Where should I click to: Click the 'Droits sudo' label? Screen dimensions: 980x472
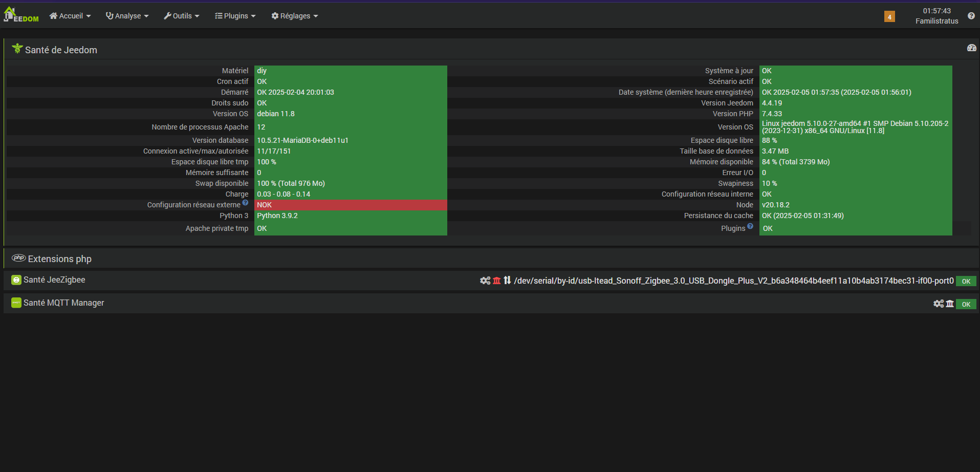coord(230,103)
